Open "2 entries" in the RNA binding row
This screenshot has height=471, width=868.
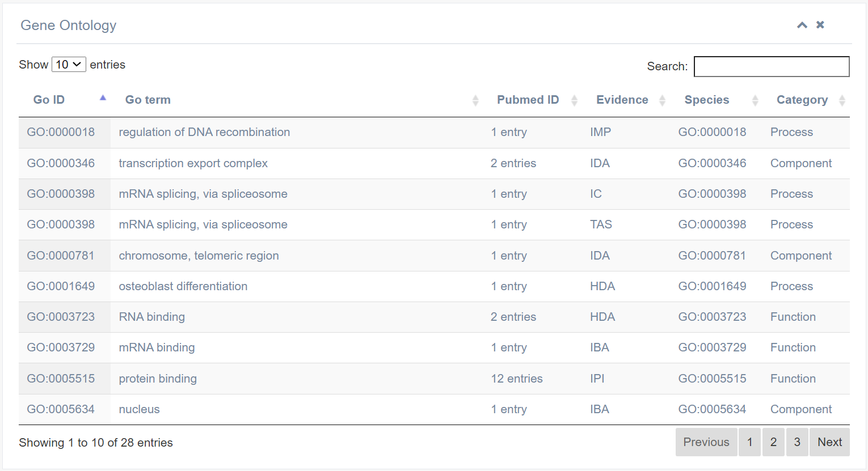[x=513, y=317]
